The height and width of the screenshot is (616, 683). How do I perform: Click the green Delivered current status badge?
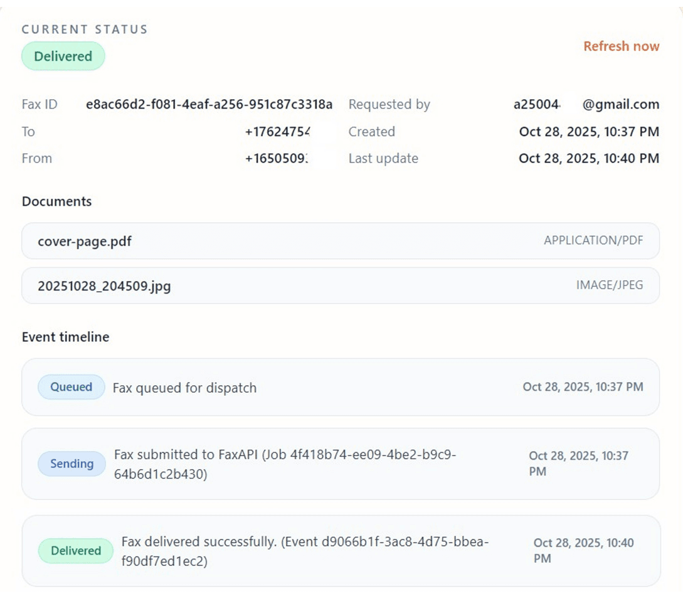(63, 56)
